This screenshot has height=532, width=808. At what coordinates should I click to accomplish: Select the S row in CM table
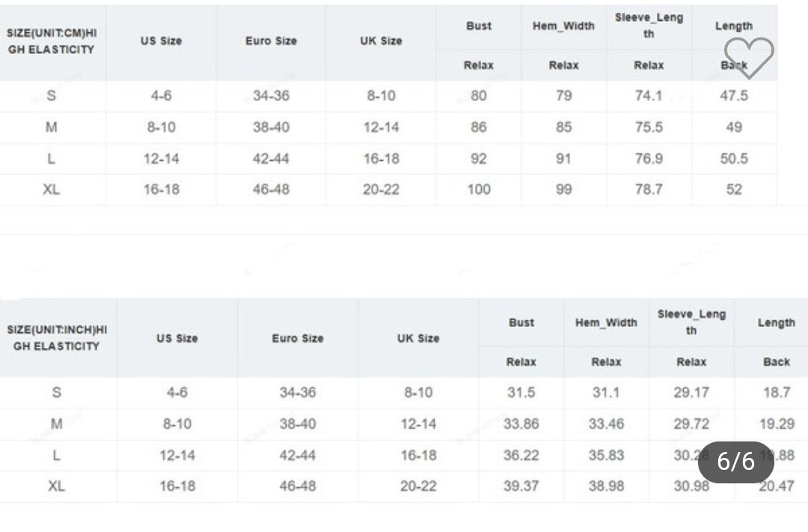(x=388, y=96)
